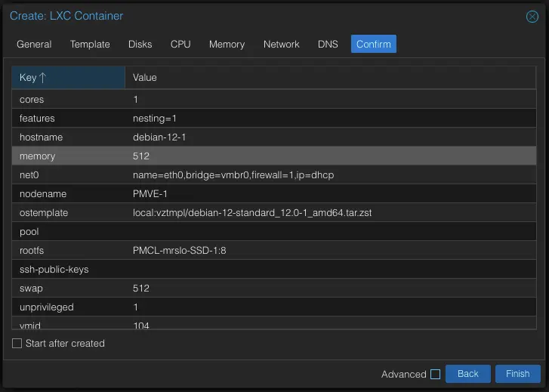This screenshot has width=549, height=392.
Task: Enable Start after created checkbox
Action: pos(17,344)
